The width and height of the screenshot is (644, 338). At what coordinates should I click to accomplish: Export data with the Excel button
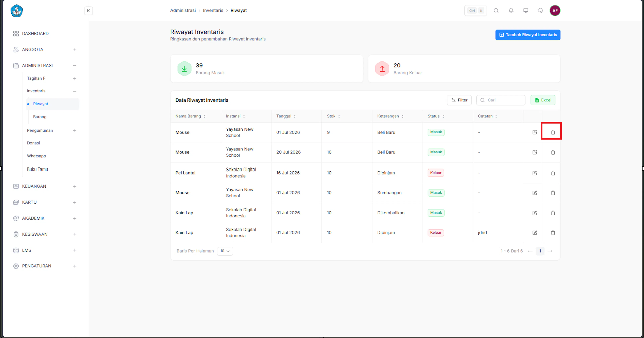(543, 100)
